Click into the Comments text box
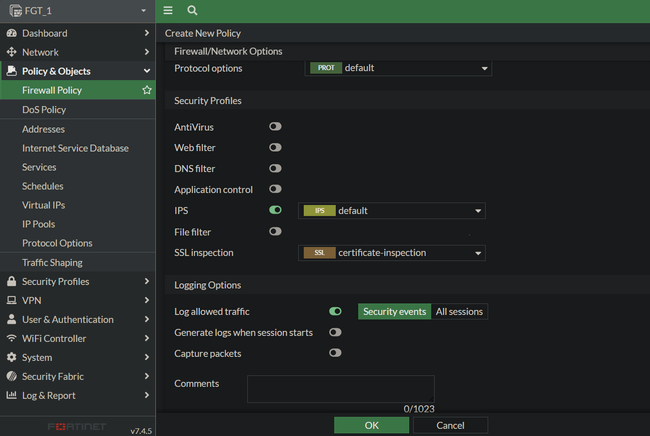Image resolution: width=650 pixels, height=436 pixels. [340, 389]
